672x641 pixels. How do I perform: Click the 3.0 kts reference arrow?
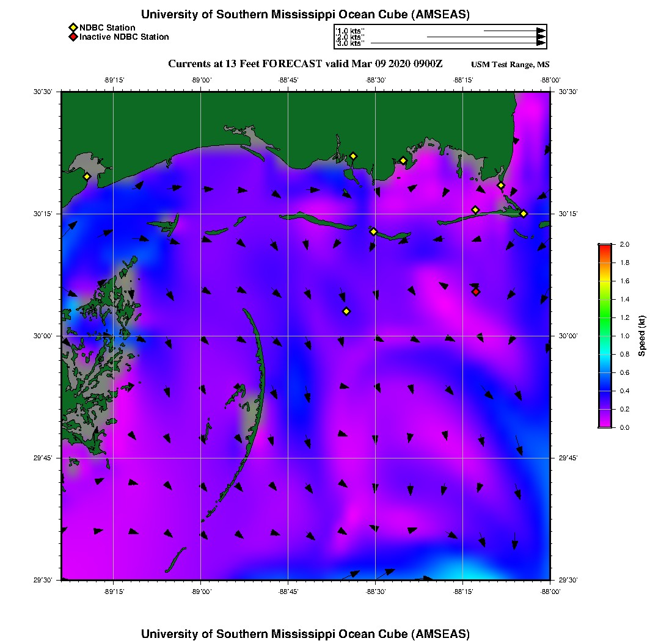point(458,43)
